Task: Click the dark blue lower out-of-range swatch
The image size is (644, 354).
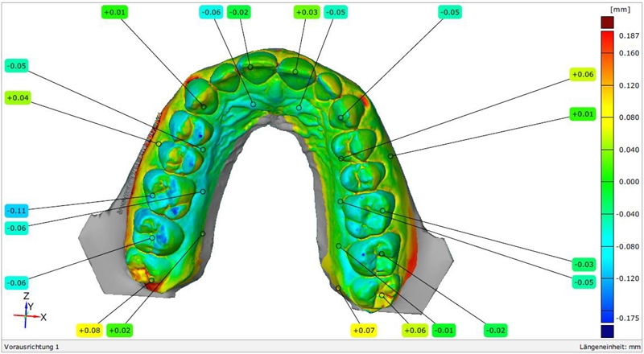Action: (x=608, y=331)
